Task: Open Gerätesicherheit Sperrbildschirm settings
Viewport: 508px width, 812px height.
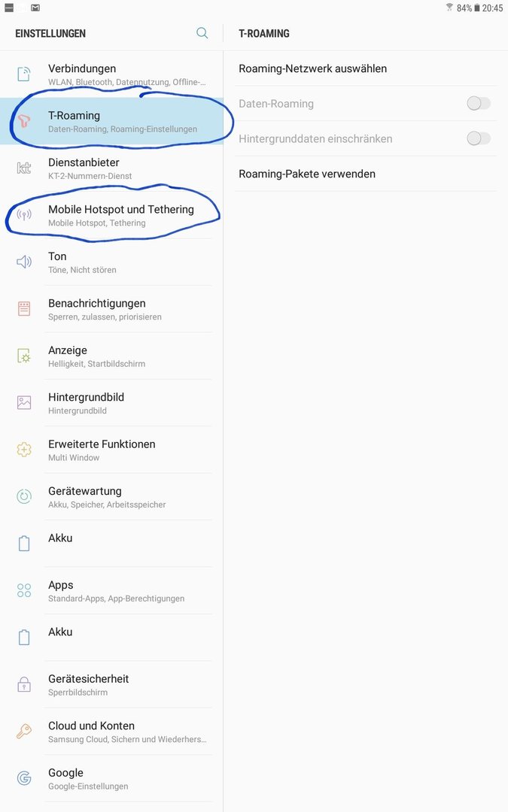Action: tap(111, 685)
